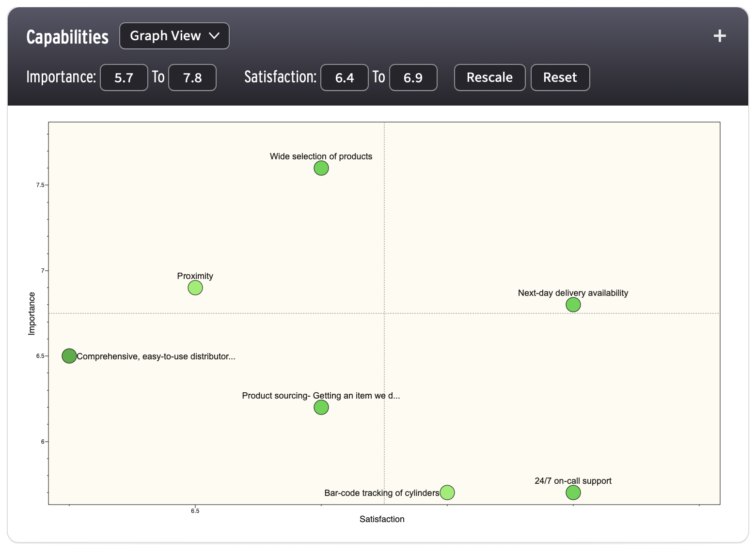Open the Graph View dropdown

[x=174, y=36]
